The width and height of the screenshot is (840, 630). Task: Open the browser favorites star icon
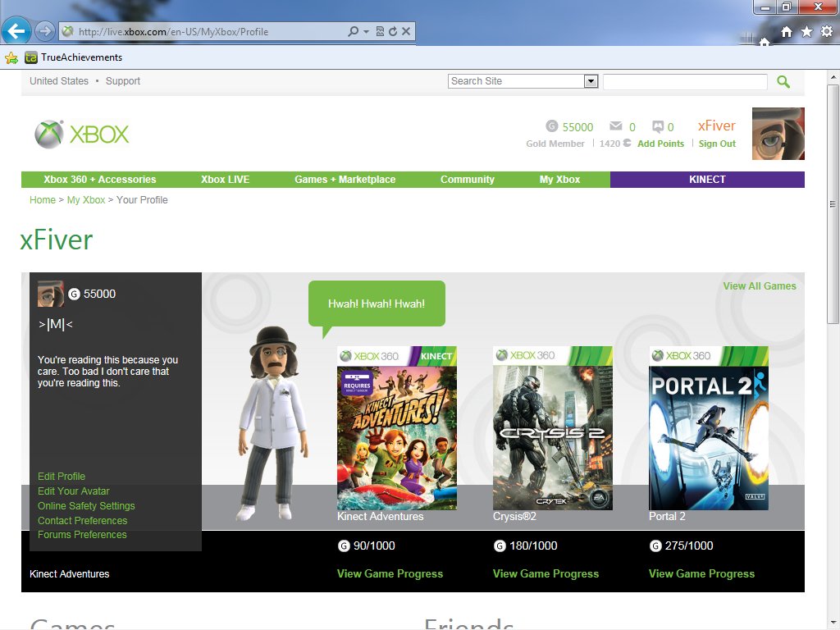tap(807, 31)
